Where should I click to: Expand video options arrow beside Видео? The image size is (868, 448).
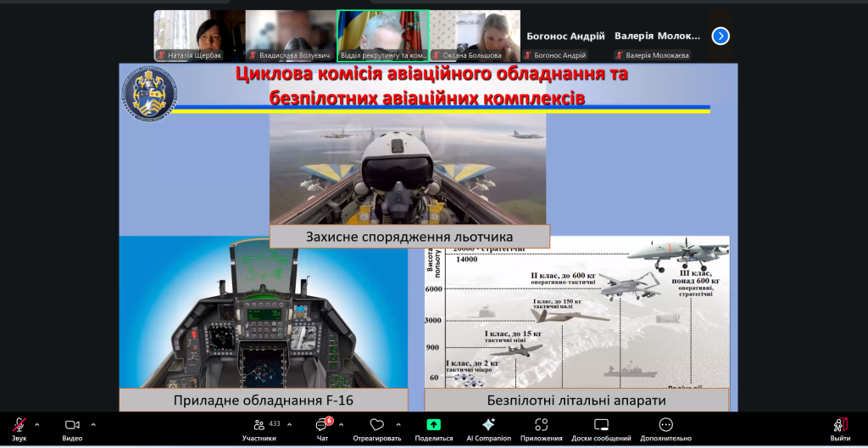tap(93, 424)
